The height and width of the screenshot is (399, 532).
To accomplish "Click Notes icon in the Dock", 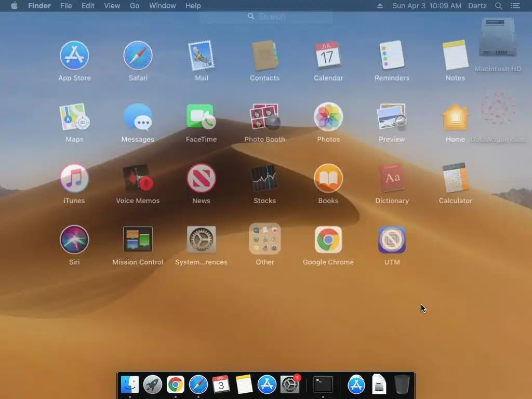I will [244, 384].
